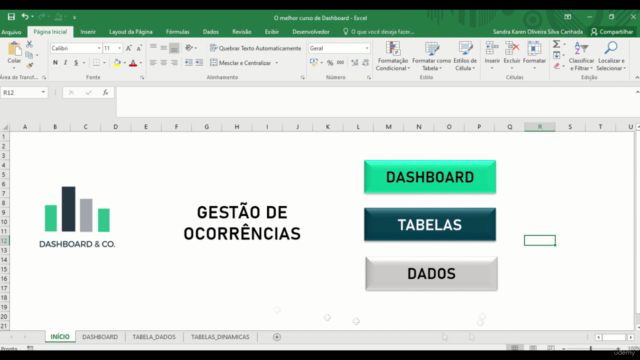Viewport: 640px width, 360px height.
Task: Save the workbook with the floppy disk icon
Action: click(11, 17)
